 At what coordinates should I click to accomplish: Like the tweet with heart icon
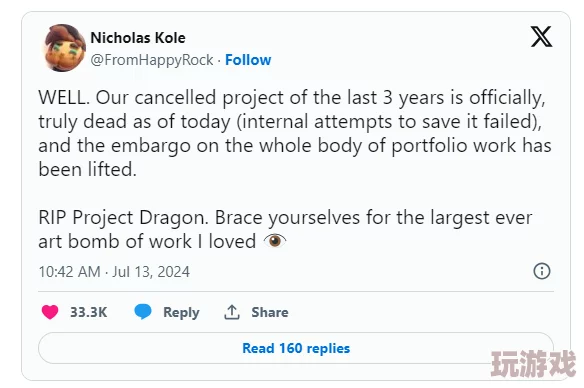pos(50,312)
